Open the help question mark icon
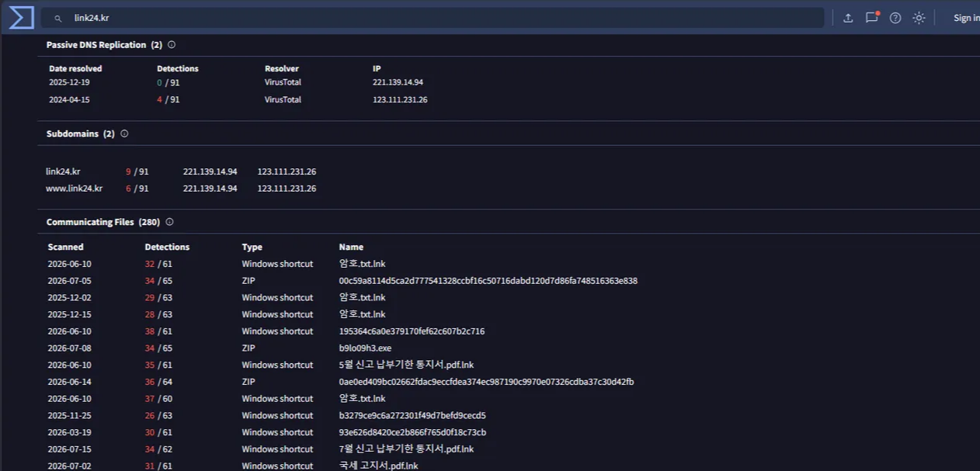This screenshot has height=471, width=980. click(x=895, y=18)
